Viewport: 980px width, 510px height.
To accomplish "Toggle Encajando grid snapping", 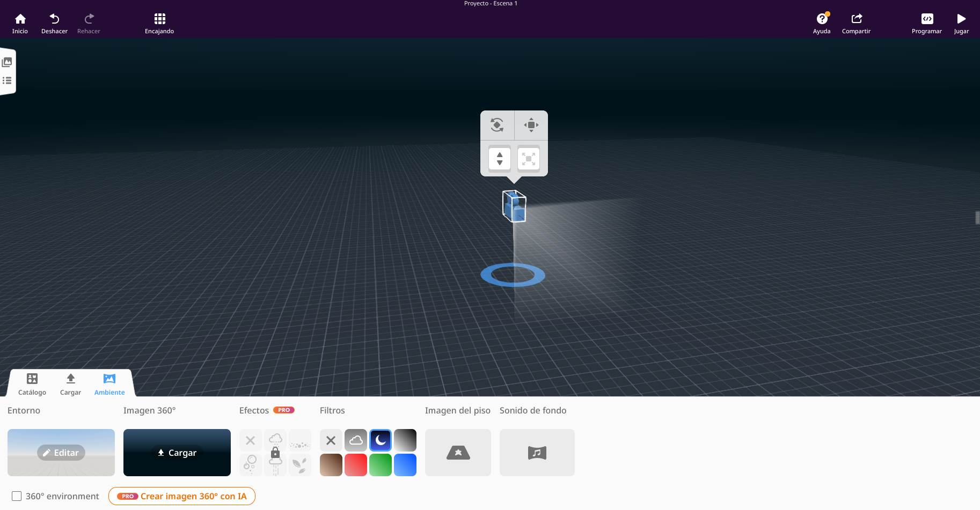I will [x=159, y=24].
